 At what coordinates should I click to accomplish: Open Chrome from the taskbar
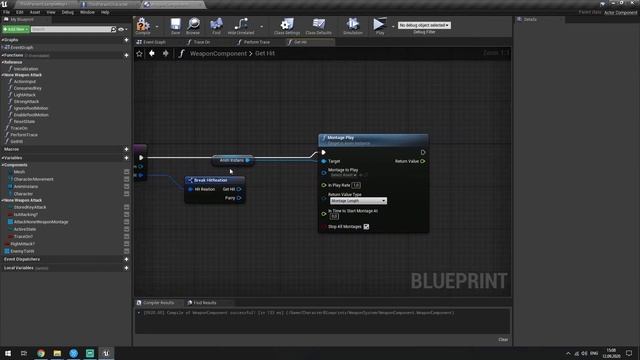[41, 353]
